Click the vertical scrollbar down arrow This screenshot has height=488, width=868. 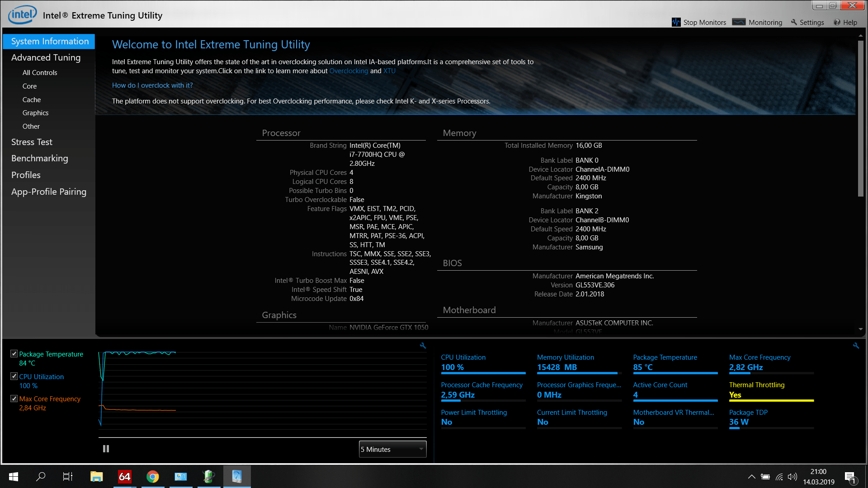coord(861,329)
